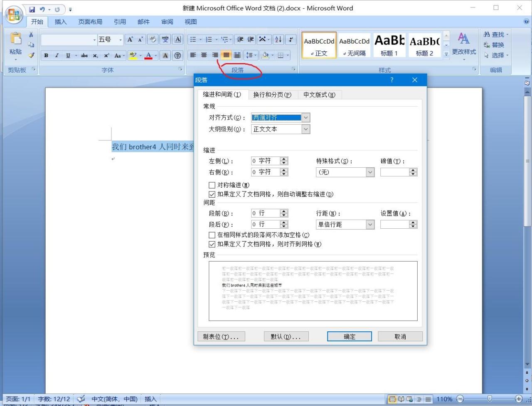
Task: Decrease indent in ribbon
Action: 240,39
